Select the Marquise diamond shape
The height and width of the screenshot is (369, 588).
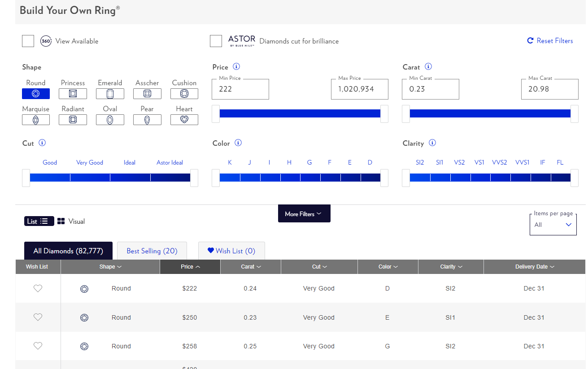coord(36,120)
